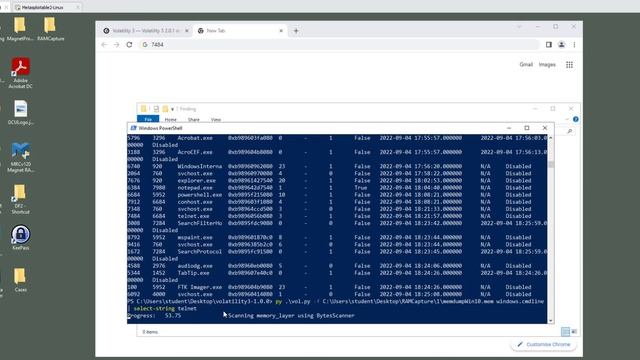Click PowerShell scrollbar up arrow
The width and height of the screenshot is (640, 360).
[x=551, y=138]
